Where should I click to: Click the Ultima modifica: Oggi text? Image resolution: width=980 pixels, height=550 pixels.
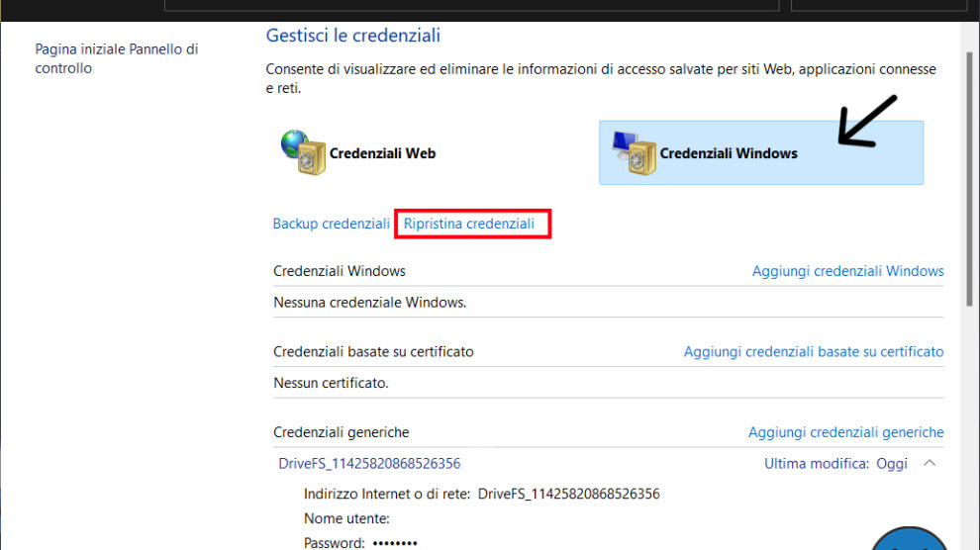point(835,464)
